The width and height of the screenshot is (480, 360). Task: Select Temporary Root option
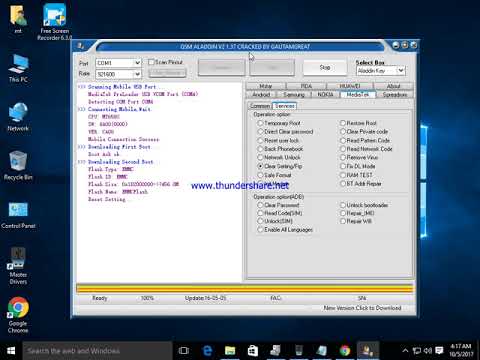coord(260,123)
